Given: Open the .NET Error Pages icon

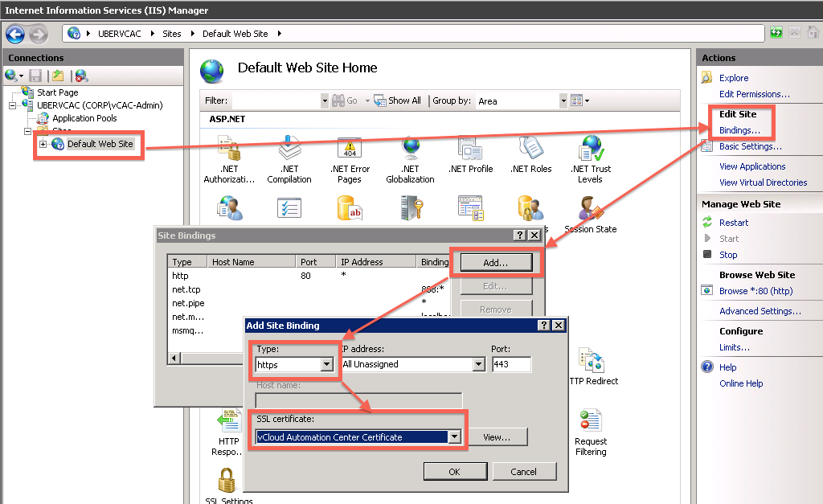Looking at the screenshot, I should pos(350,149).
